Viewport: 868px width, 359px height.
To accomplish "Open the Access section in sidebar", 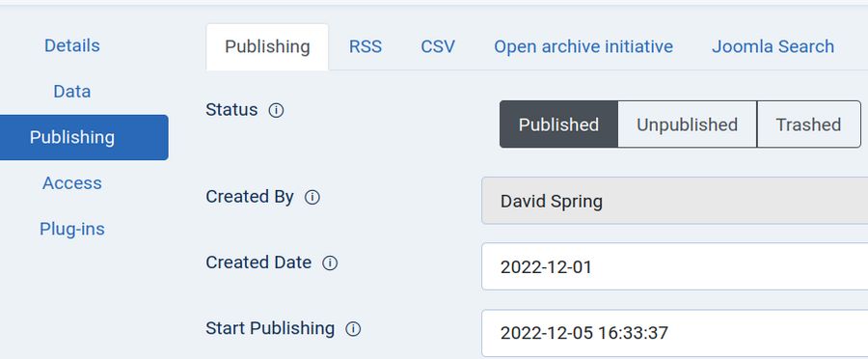I will click(x=72, y=183).
